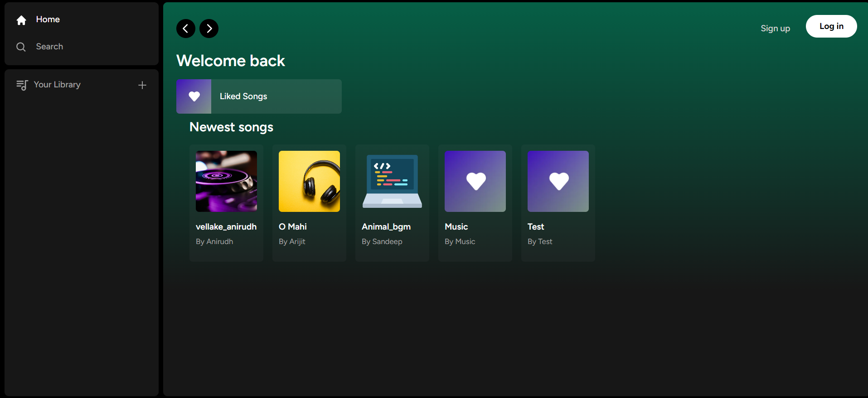Click the Newest songs heading

pyautogui.click(x=231, y=127)
